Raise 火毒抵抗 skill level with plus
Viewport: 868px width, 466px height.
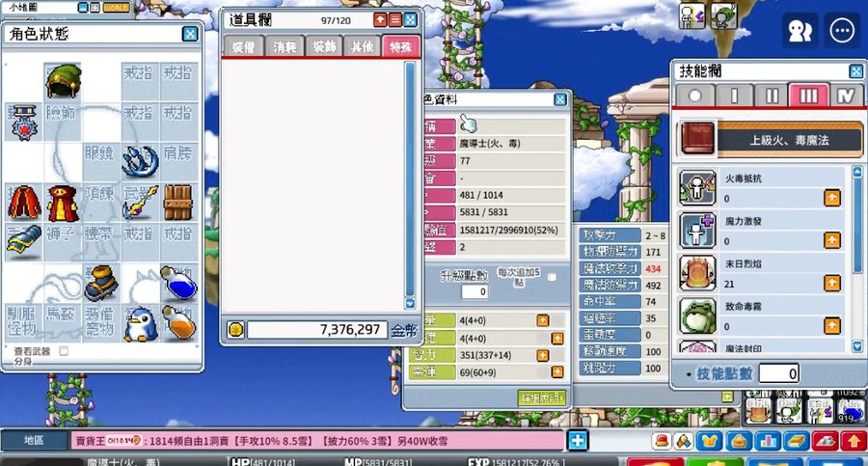tap(832, 198)
